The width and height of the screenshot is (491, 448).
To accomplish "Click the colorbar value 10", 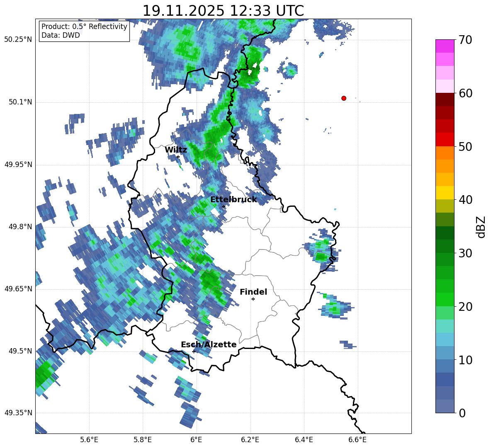I will click(465, 360).
